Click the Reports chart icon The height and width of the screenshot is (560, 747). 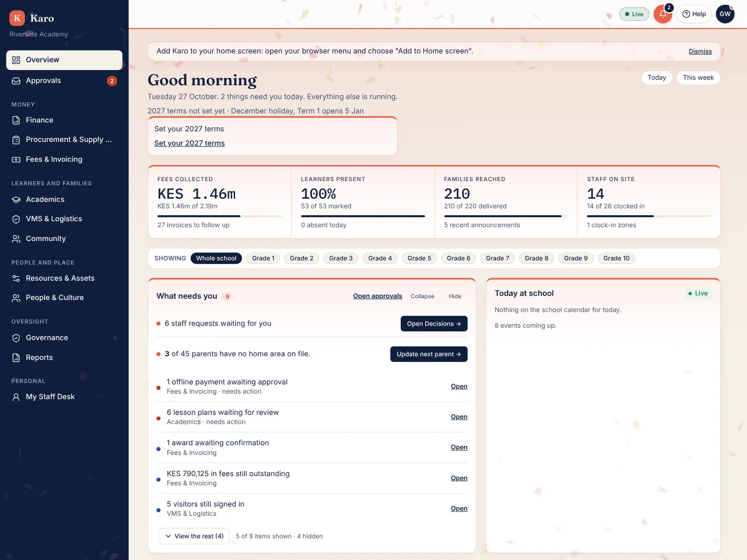[16, 358]
